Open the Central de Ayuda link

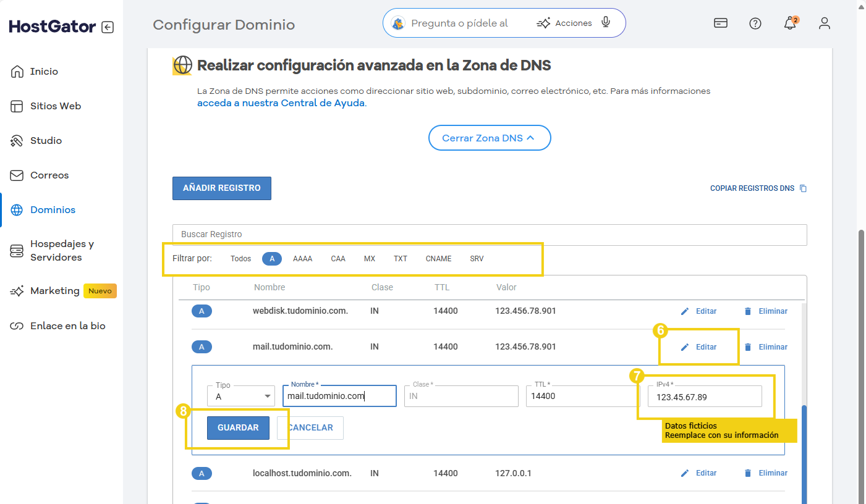tap(281, 103)
